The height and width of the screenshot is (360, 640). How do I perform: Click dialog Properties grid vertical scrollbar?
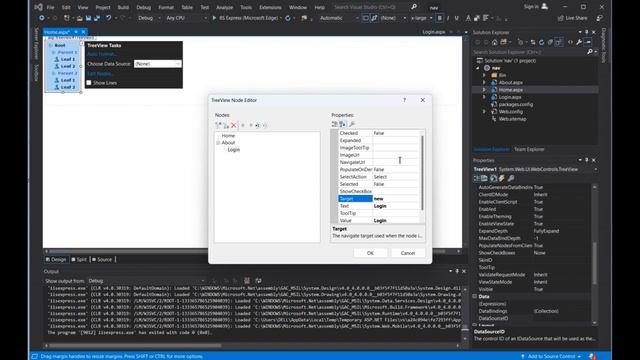[422, 173]
